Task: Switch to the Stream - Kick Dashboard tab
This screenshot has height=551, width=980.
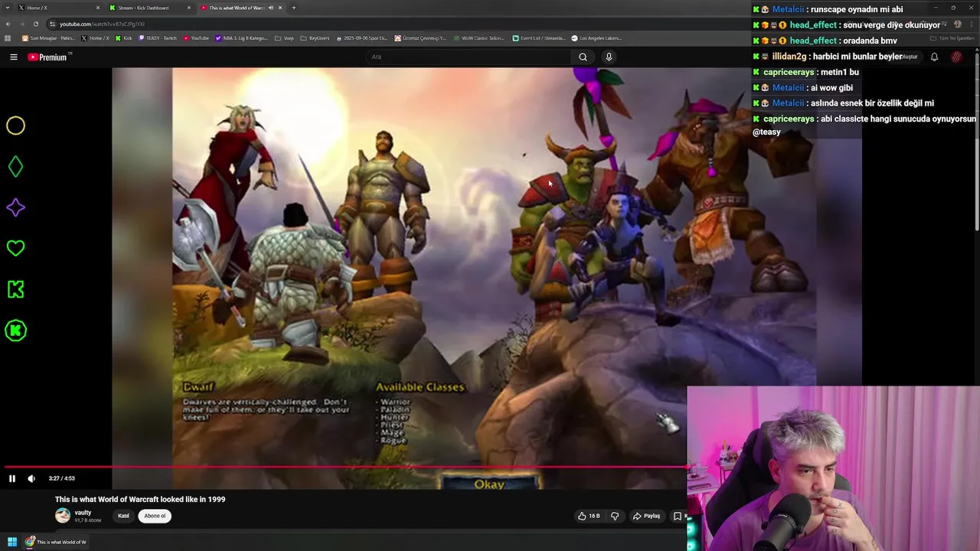Action: tap(149, 8)
